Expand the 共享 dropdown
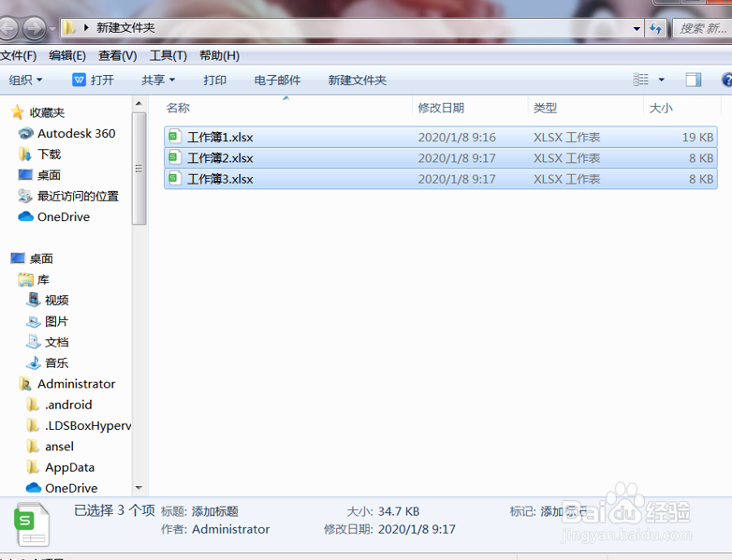 pyautogui.click(x=158, y=80)
